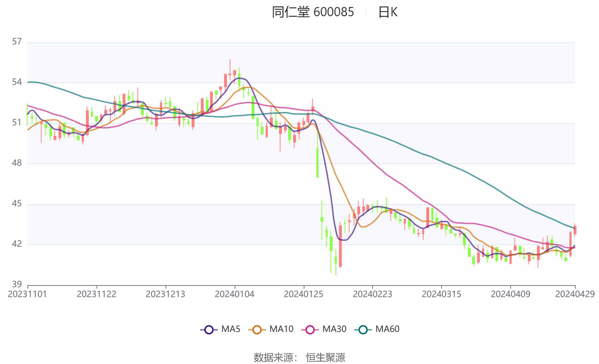
Task: Click the 数据来源 恒生聚源 source text
Action: coord(299,357)
